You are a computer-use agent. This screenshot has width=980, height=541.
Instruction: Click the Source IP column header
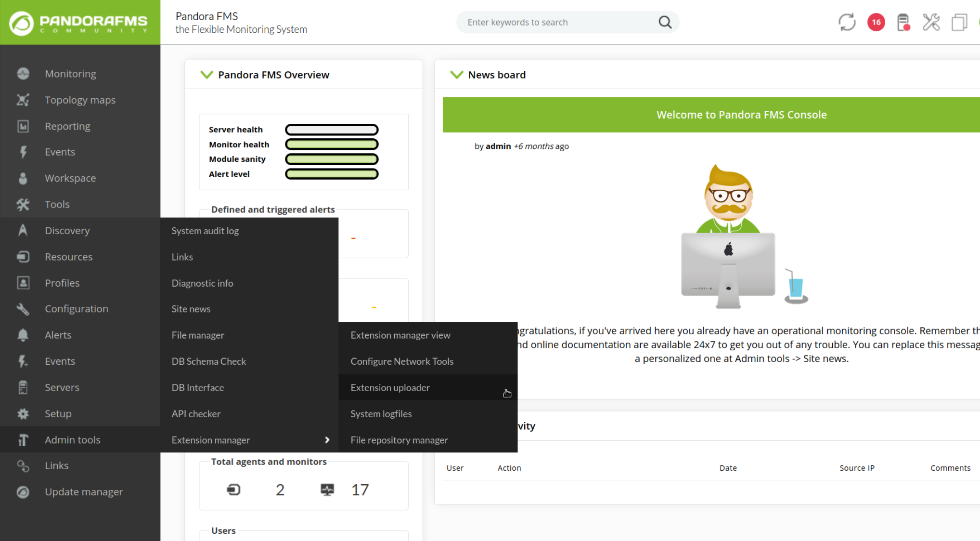(x=857, y=468)
